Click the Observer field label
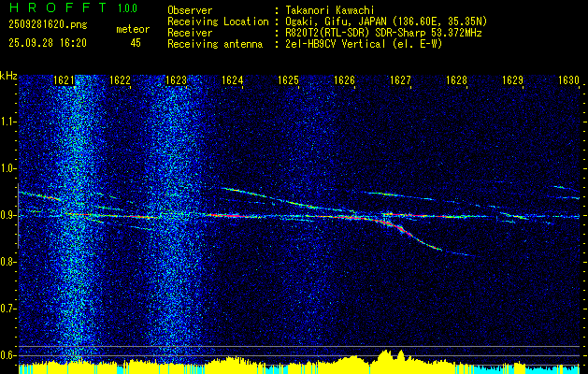This screenshot has width=588, height=374. click(190, 10)
